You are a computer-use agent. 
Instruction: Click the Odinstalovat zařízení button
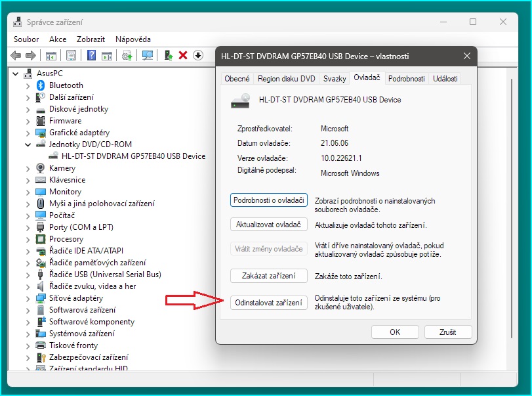coord(269,303)
